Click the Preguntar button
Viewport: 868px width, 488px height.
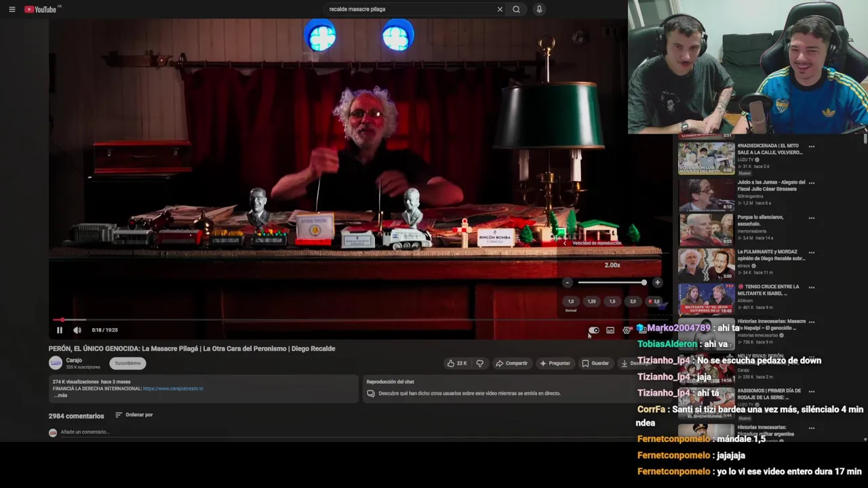[555, 363]
